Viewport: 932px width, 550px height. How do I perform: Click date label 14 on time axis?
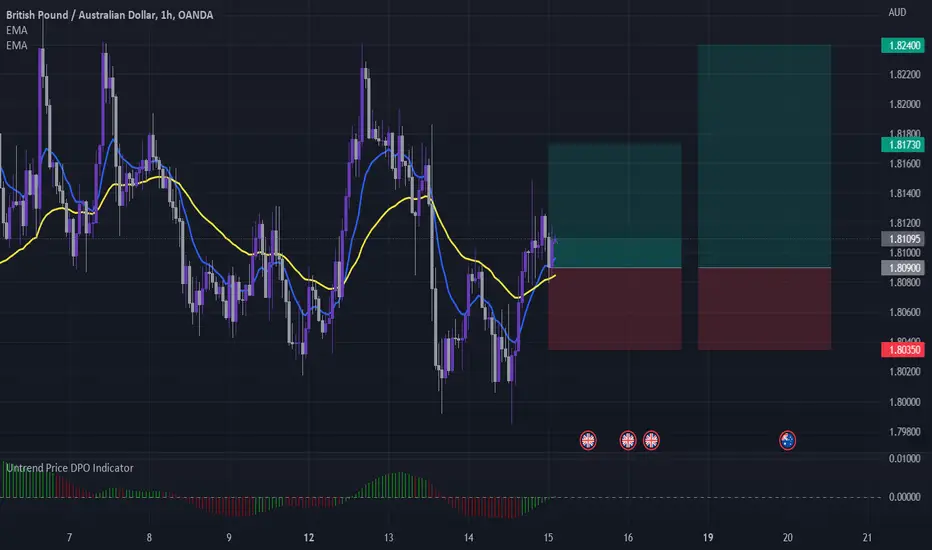click(468, 538)
